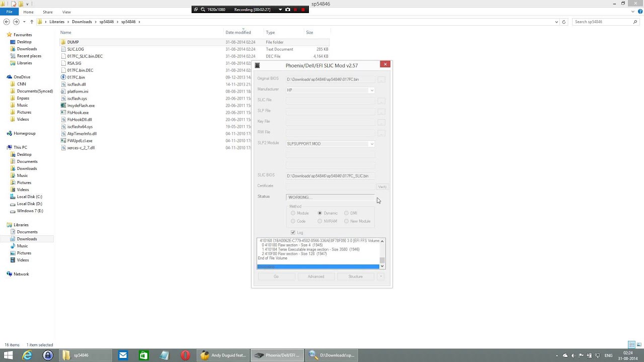Screen dimensions: 644x362
Task: Show hidden system tray icons
Action: (558, 355)
